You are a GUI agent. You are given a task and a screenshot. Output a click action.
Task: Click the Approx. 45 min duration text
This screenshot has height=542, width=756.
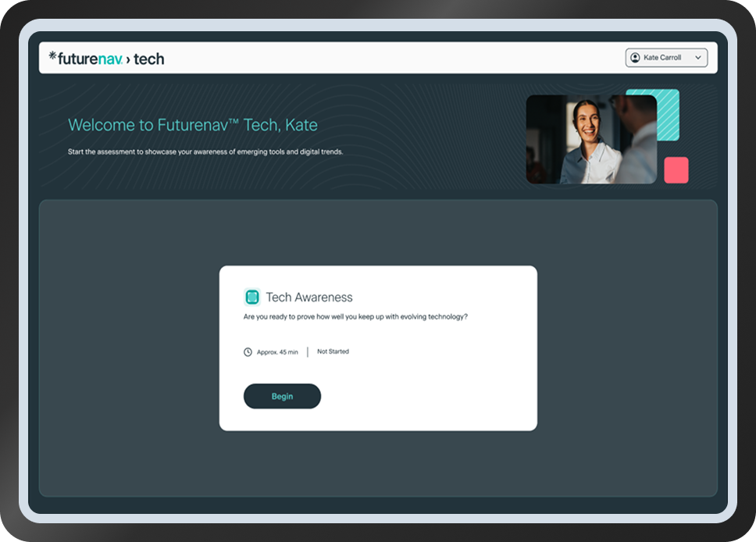pyautogui.click(x=277, y=352)
